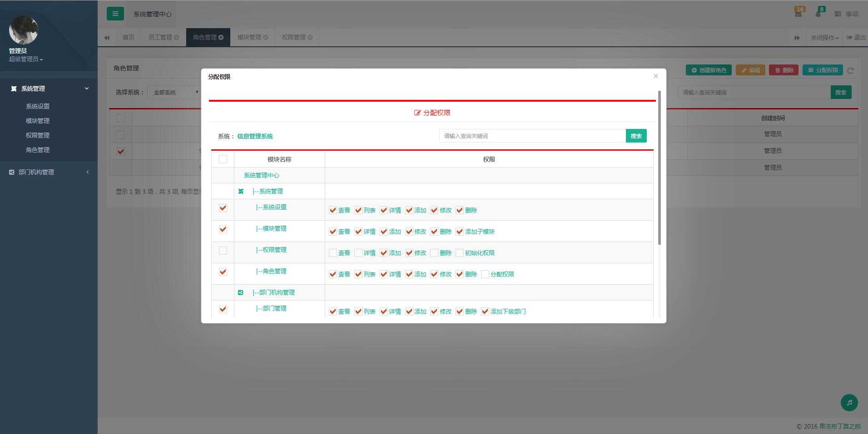Image resolution: width=868 pixels, height=434 pixels.
Task: Close the 模块管理 tab with its x icon
Action: click(265, 37)
